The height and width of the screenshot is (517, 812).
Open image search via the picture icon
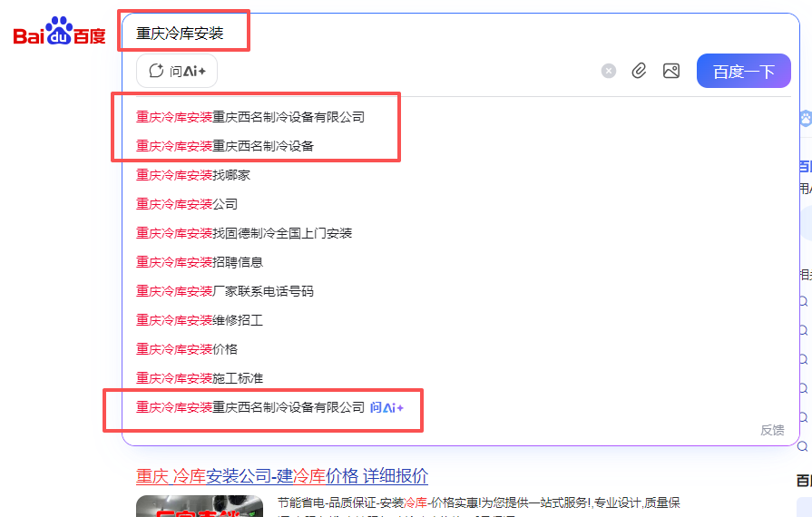tap(671, 71)
